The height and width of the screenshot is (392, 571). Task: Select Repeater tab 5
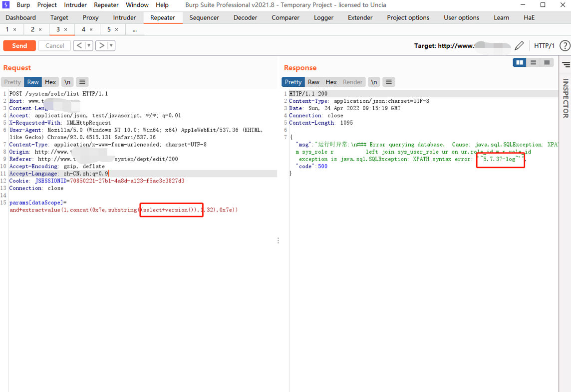pos(109,29)
